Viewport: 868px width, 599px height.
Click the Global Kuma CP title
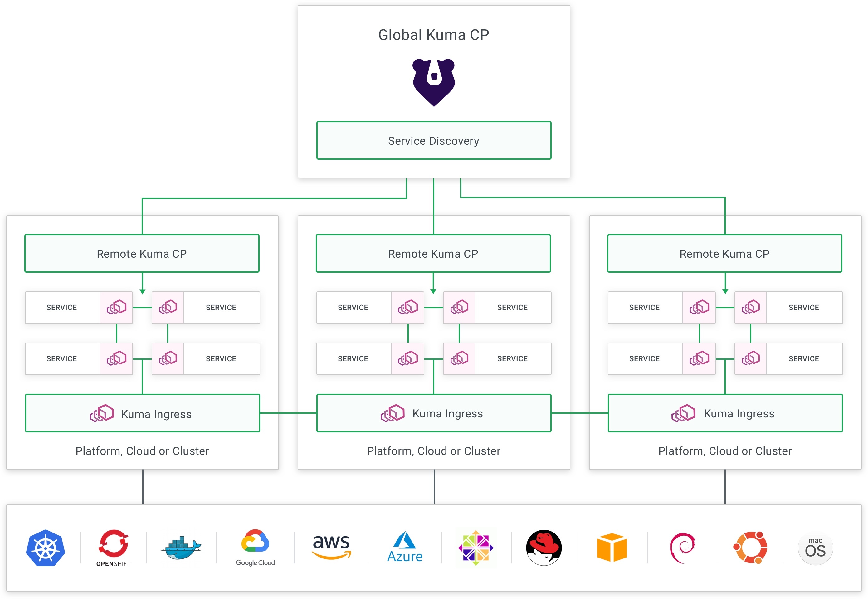(x=433, y=35)
